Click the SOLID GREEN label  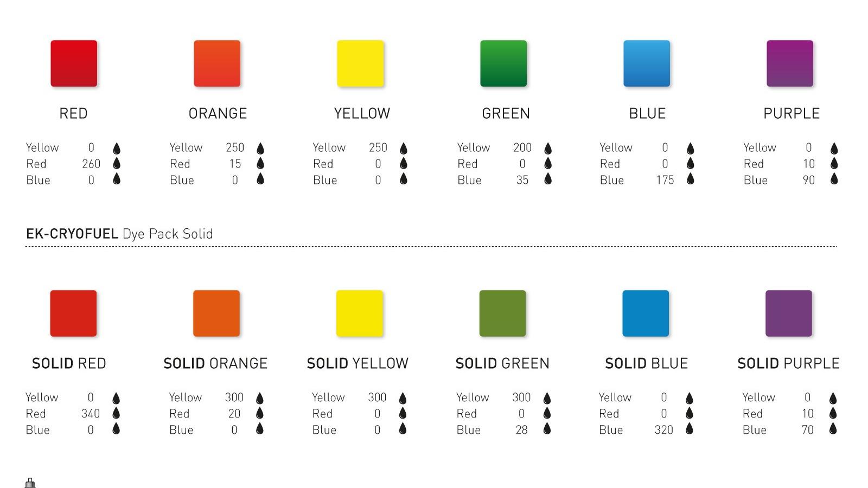click(502, 363)
